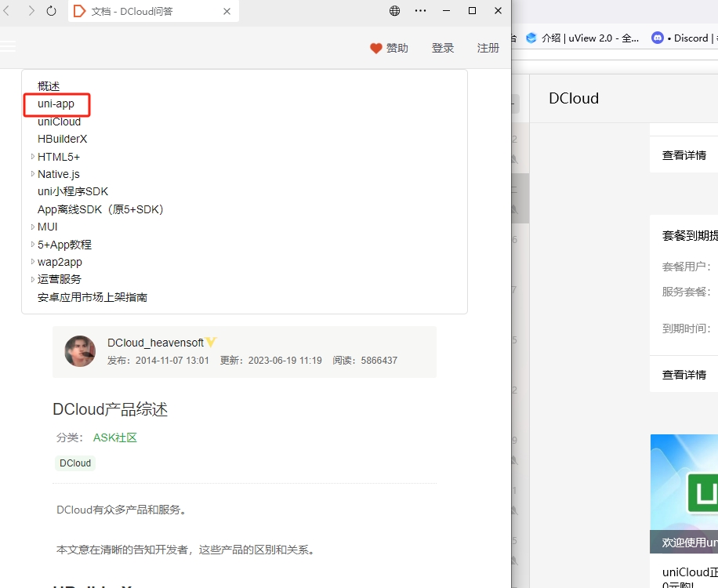
Task: Expand the 运营服务 tree node
Action: [x=32, y=279]
